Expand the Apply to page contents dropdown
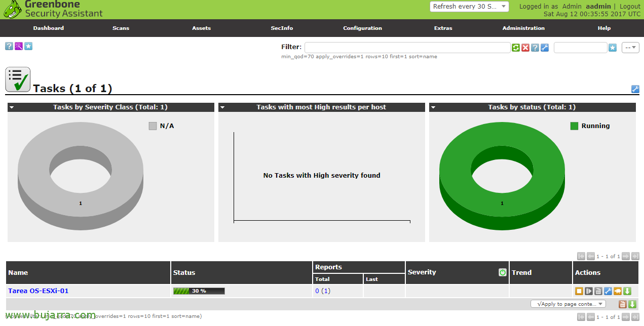This screenshot has width=644, height=326. [568, 304]
